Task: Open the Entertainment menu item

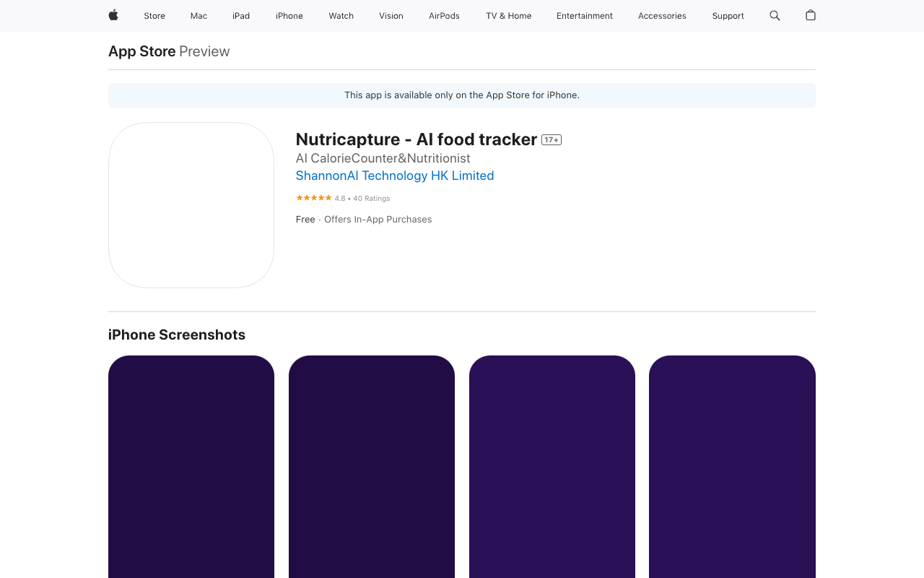Action: pos(585,16)
